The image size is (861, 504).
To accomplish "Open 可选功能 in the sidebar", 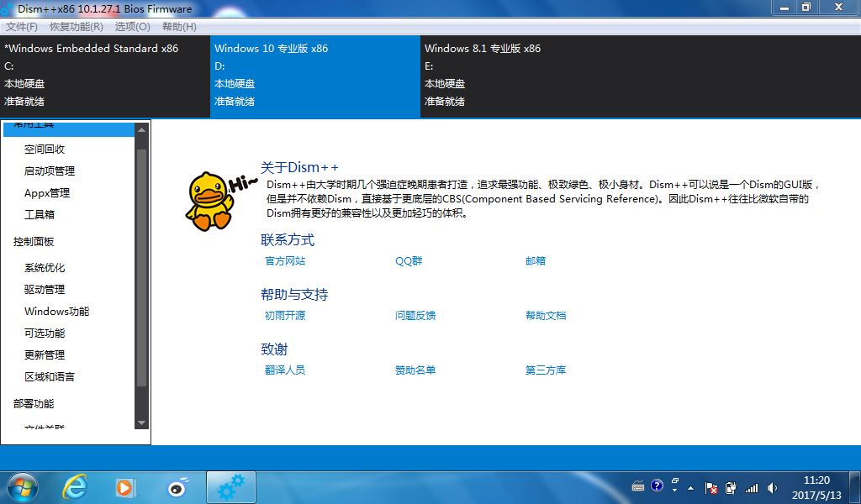I will pos(45,333).
